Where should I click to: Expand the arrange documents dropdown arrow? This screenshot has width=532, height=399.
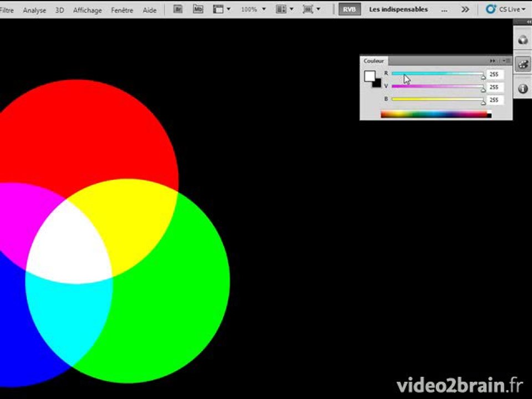pyautogui.click(x=291, y=9)
